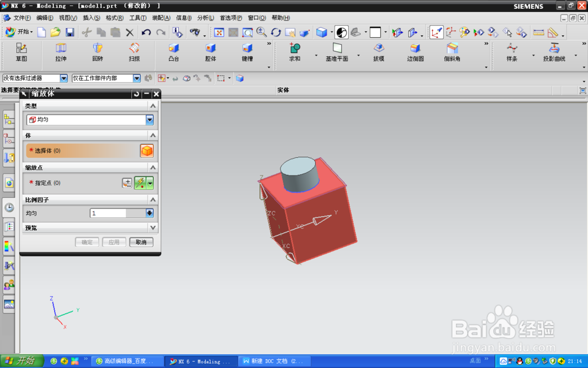The height and width of the screenshot is (368, 588).
Task: Select the 回转 Revolve tool
Action: (98, 52)
